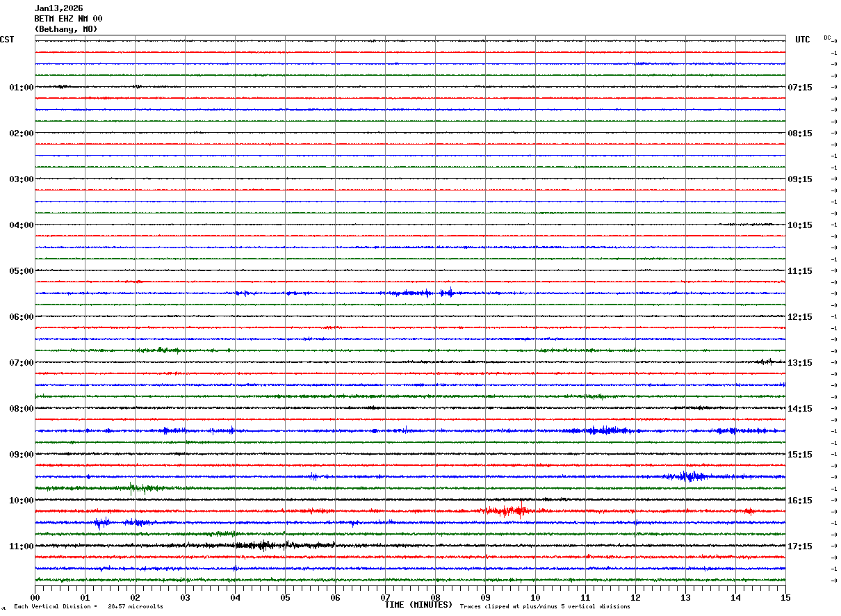Click the 16:15 UTC row label
The image size is (841, 616).
point(800,501)
